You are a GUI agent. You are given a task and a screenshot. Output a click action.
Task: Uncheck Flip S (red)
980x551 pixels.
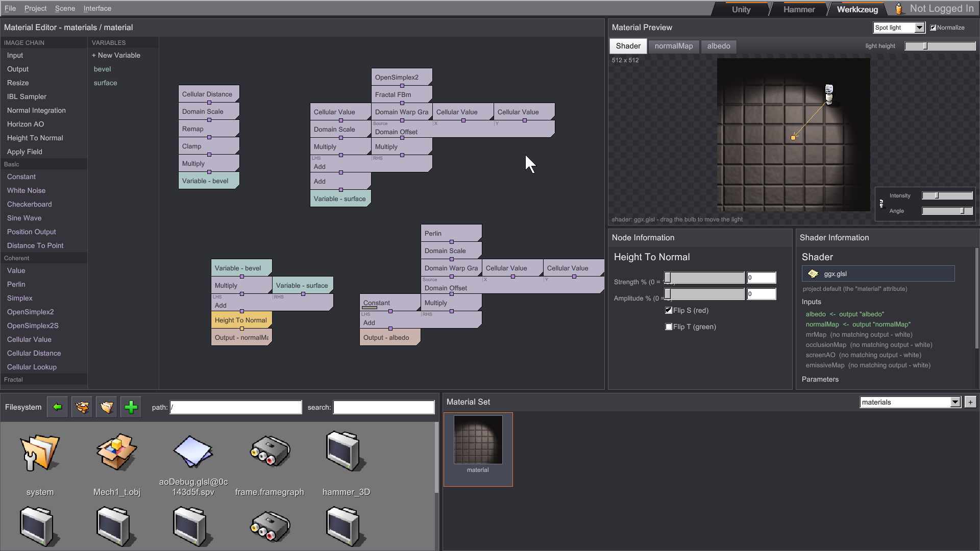pyautogui.click(x=669, y=310)
